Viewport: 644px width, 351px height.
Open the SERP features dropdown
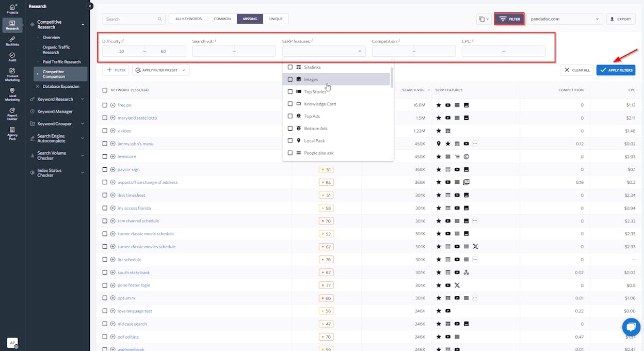[324, 51]
